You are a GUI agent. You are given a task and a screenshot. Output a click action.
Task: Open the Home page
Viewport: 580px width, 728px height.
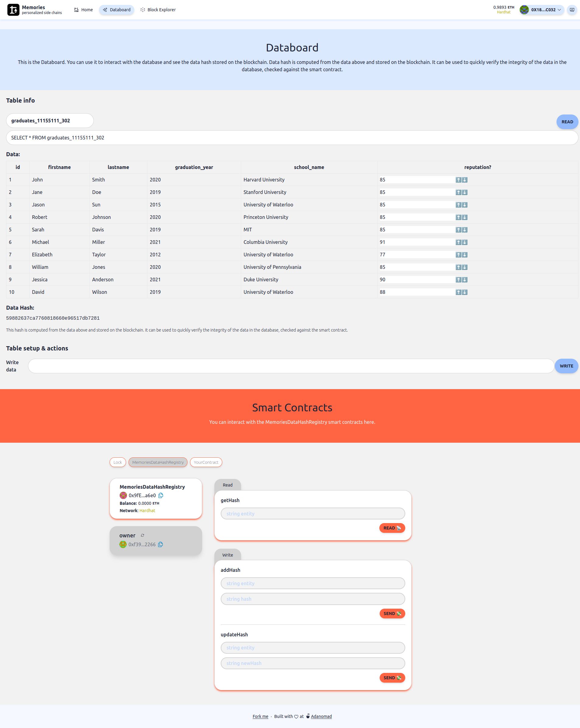coord(83,10)
